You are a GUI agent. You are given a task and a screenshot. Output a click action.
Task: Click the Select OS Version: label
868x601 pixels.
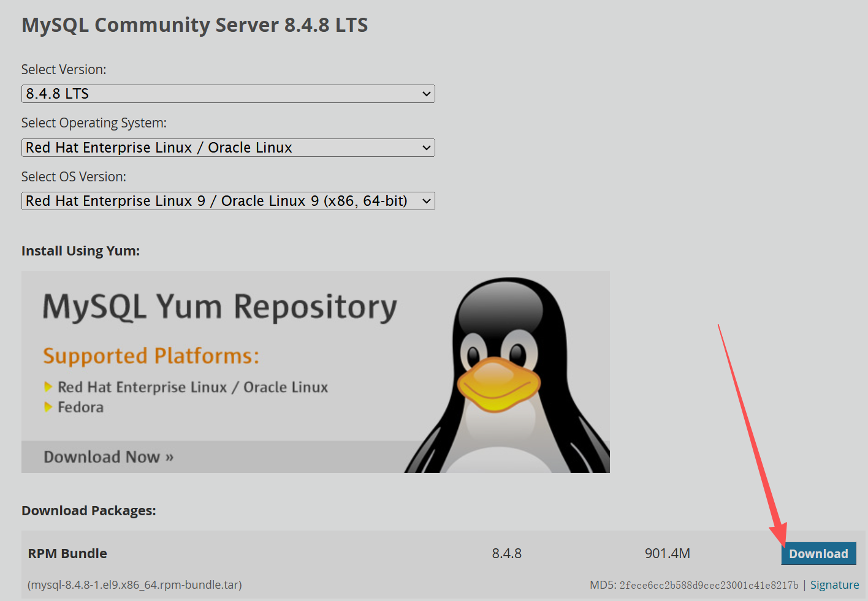tap(74, 177)
